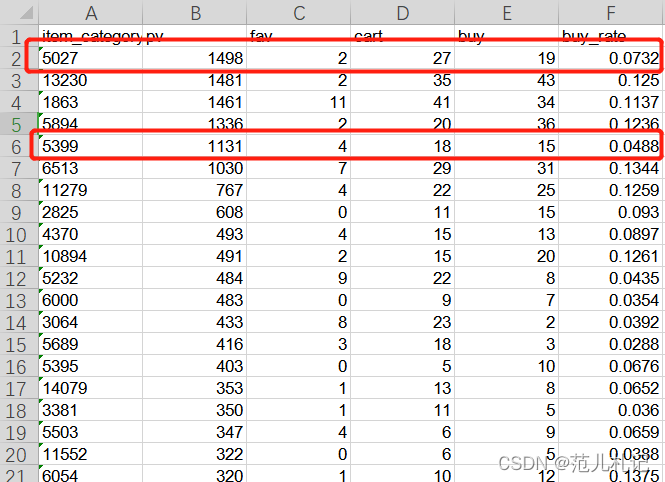Click cell containing category 5232
The image size is (665, 482).
[91, 278]
